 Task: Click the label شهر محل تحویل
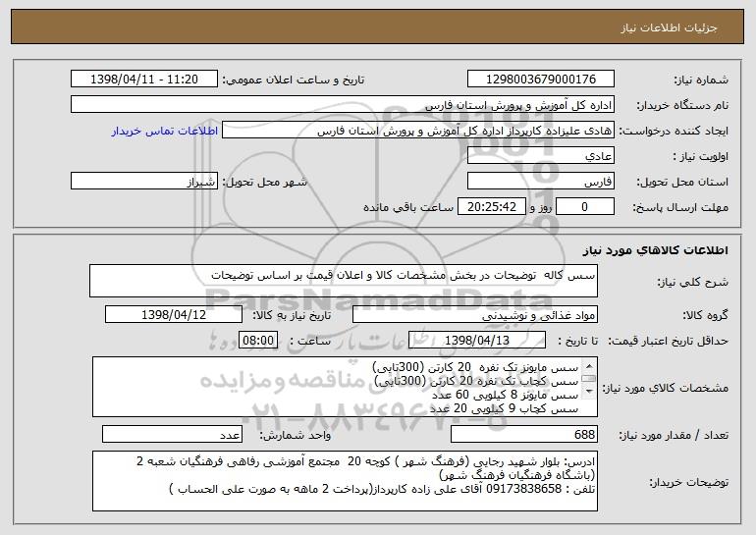point(265,183)
